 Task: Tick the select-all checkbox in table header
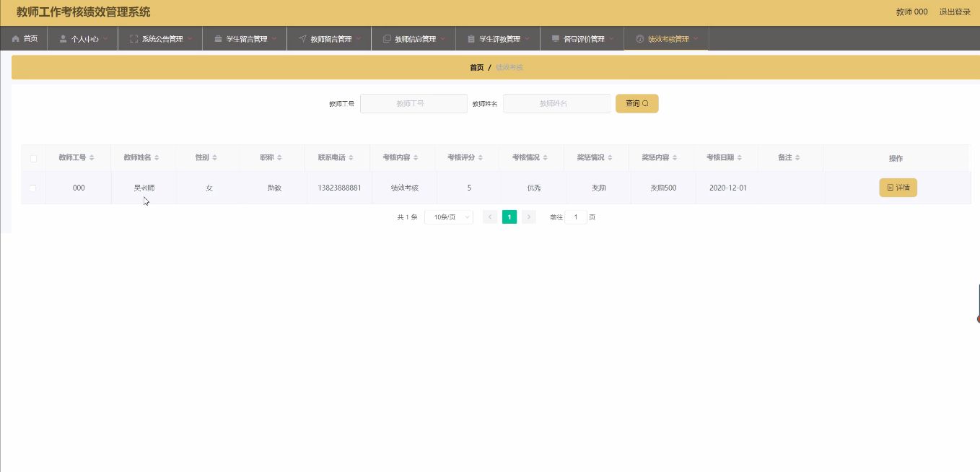coord(33,159)
